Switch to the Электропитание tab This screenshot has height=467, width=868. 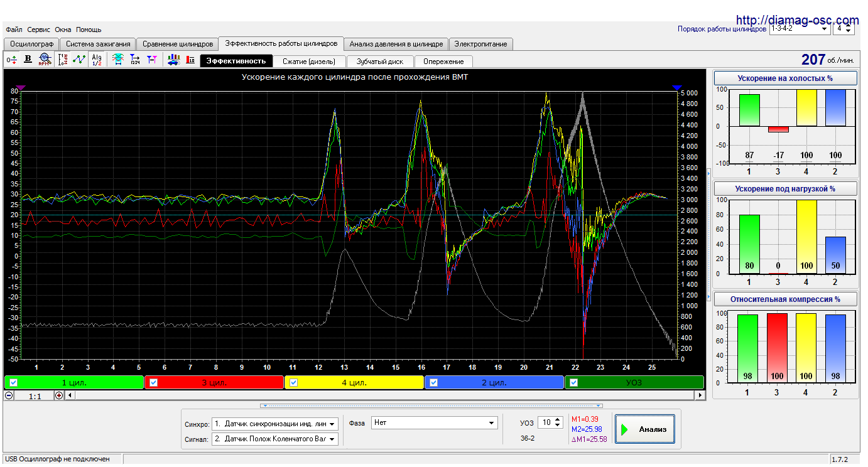(481, 44)
